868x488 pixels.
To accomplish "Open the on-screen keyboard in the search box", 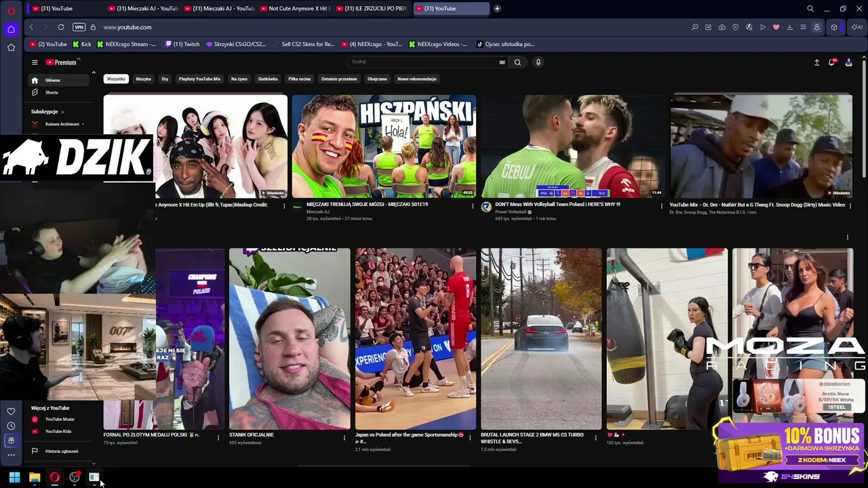I will click(502, 62).
